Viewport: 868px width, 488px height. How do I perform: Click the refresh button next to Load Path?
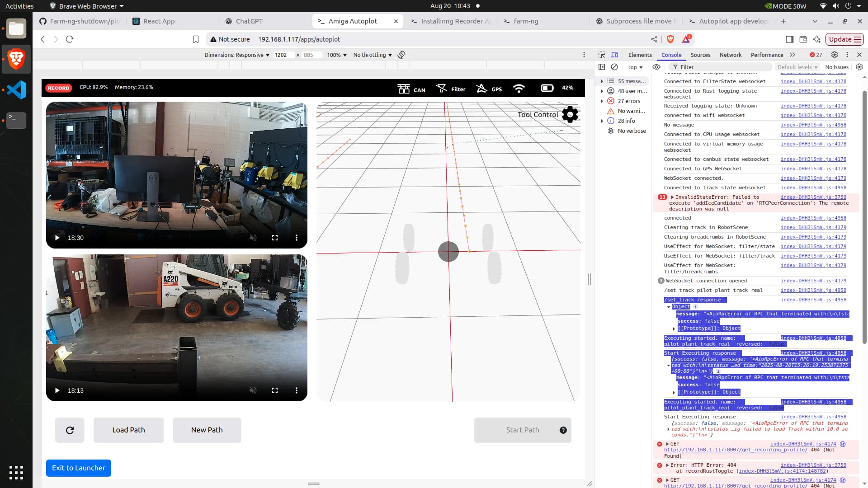(x=70, y=430)
